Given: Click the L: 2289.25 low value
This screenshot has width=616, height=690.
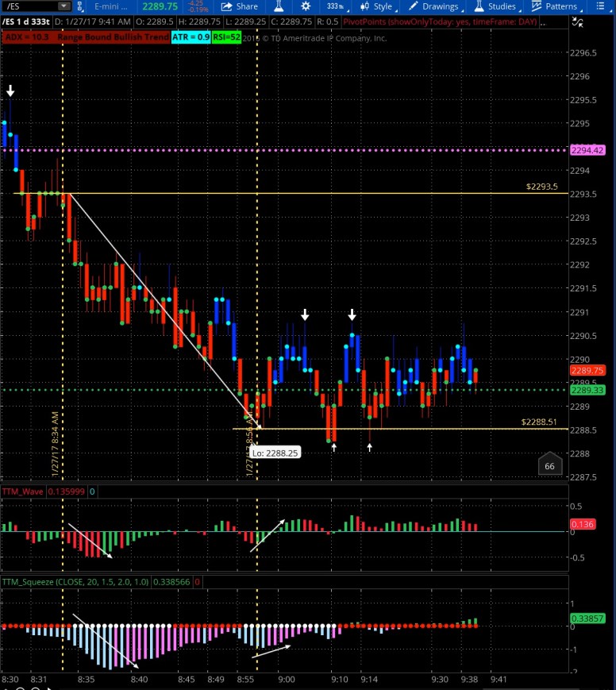Looking at the screenshot, I should pyautogui.click(x=245, y=21).
